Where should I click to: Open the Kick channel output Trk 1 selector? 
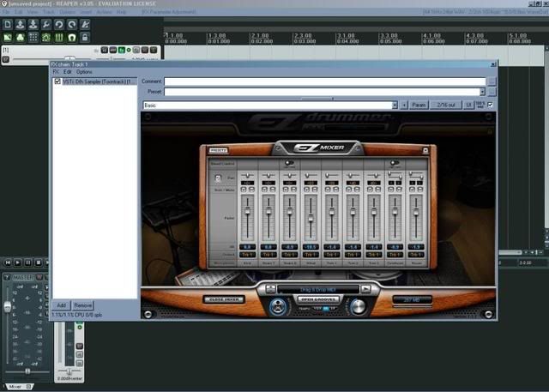(x=248, y=255)
